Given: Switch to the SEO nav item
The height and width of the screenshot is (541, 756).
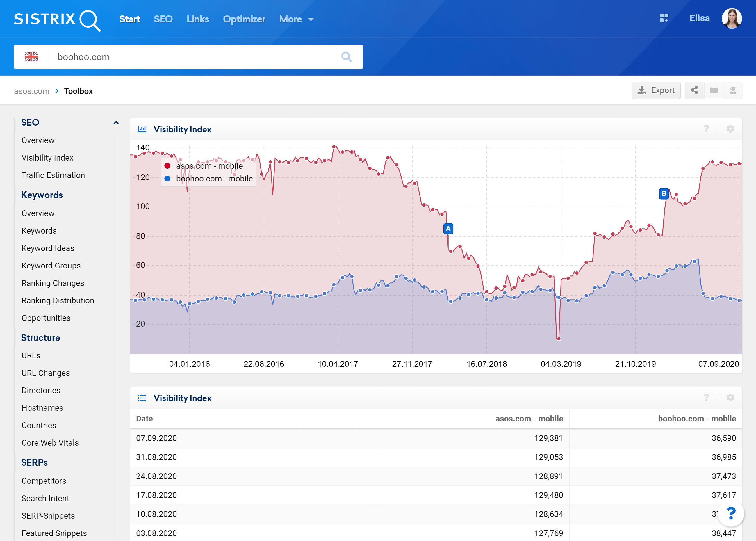Looking at the screenshot, I should (163, 19).
